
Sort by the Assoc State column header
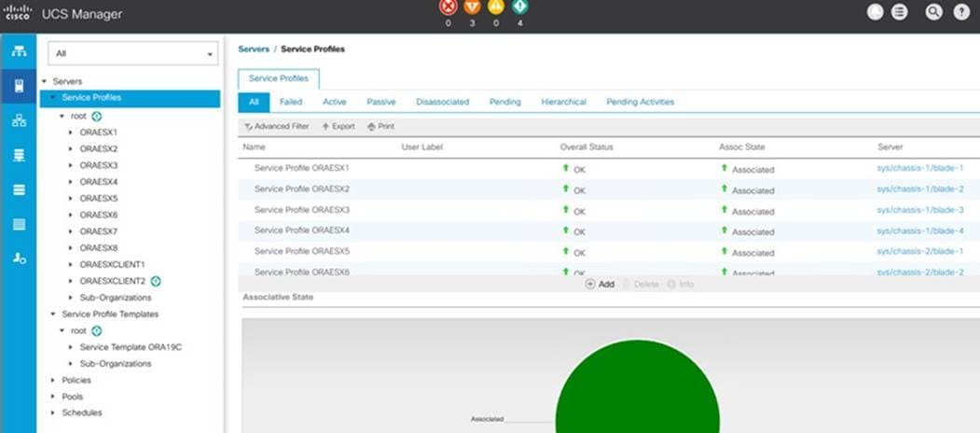(x=741, y=147)
